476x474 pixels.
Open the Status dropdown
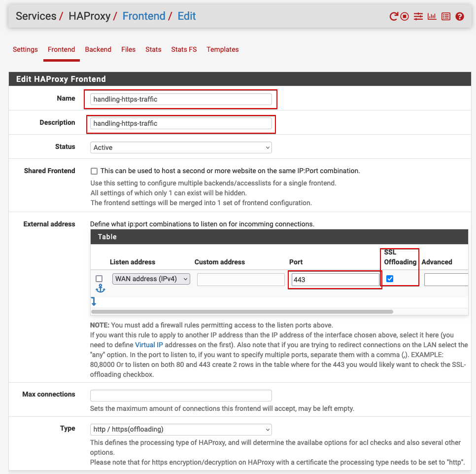coord(181,147)
